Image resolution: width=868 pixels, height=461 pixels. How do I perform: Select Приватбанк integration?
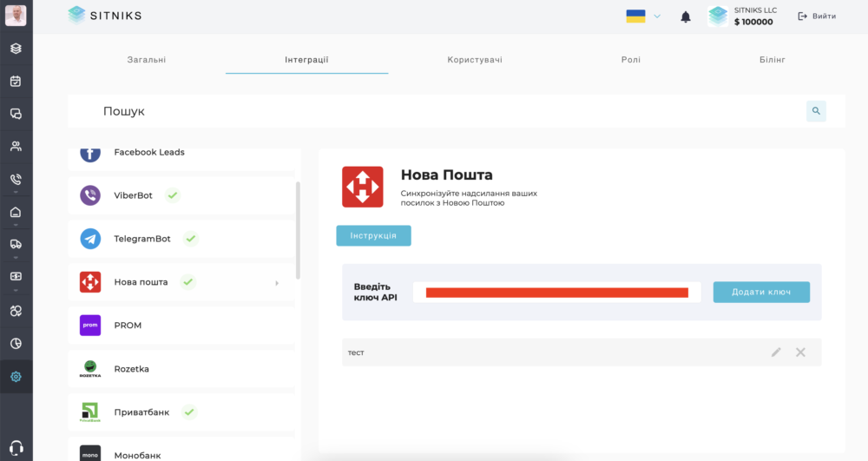(x=181, y=412)
